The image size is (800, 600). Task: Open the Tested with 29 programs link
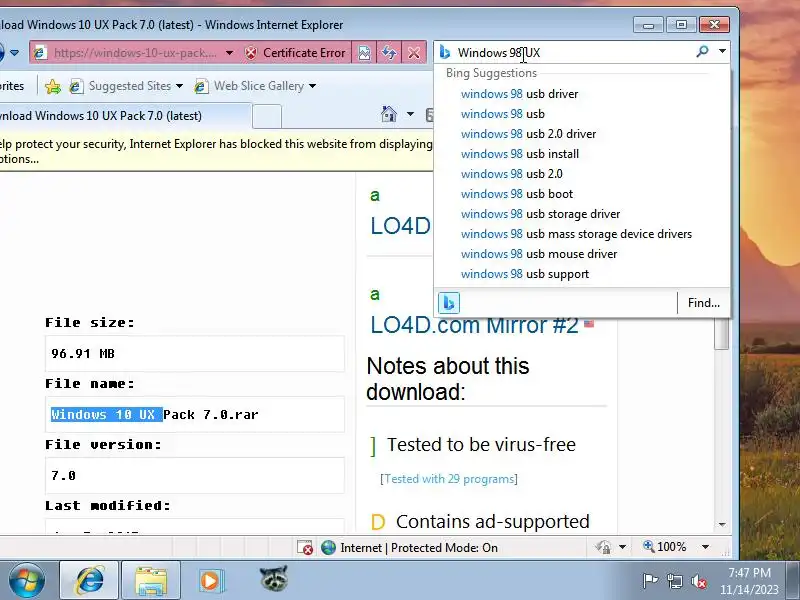click(x=449, y=479)
